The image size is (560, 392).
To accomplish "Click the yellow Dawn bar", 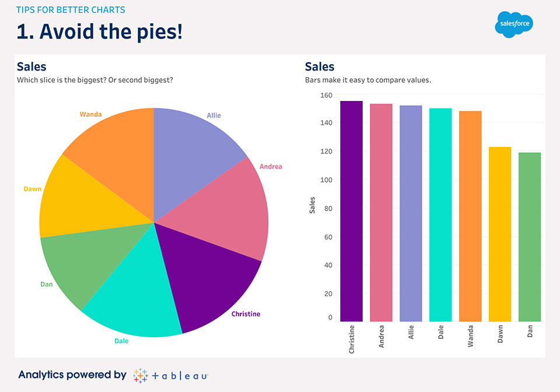I will [x=500, y=234].
